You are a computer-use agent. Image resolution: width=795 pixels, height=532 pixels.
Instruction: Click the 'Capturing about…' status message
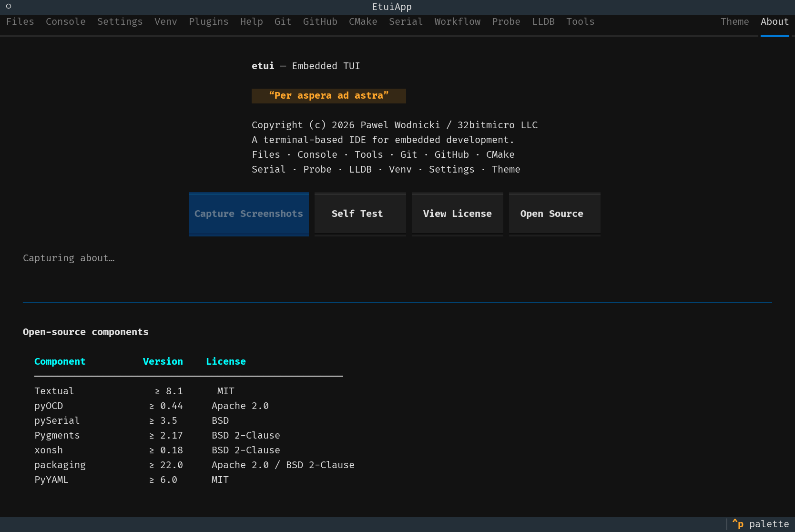click(x=69, y=258)
